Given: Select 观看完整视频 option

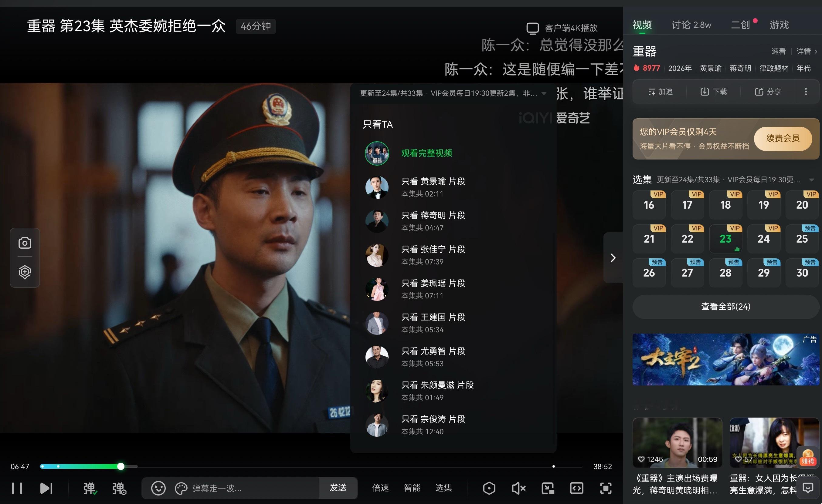Looking at the screenshot, I should click(x=426, y=153).
